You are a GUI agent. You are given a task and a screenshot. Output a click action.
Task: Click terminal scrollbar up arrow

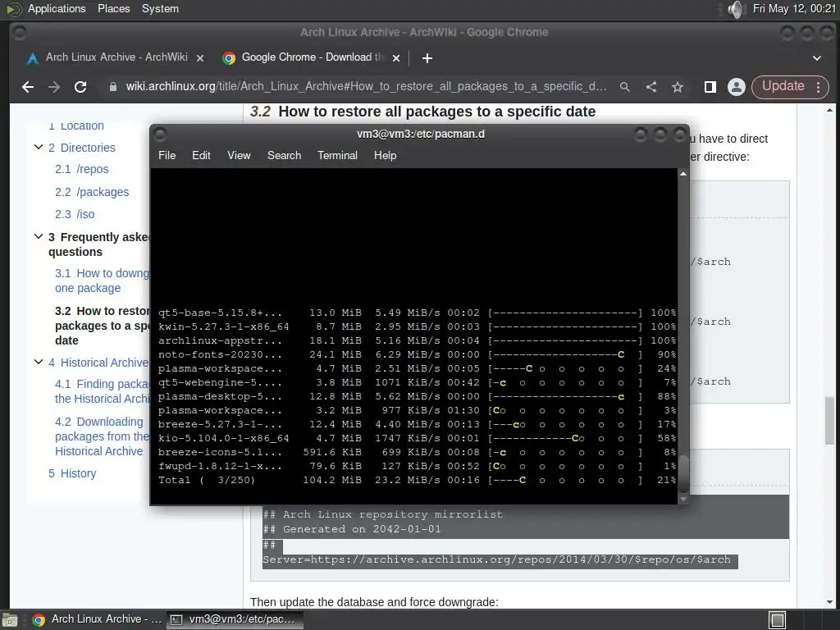(683, 174)
